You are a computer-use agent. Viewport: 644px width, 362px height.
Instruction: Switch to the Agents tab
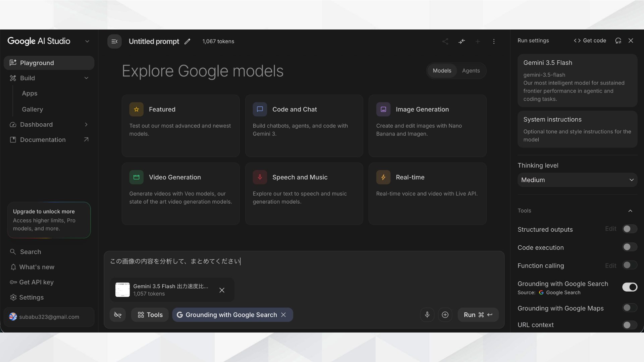click(x=471, y=71)
